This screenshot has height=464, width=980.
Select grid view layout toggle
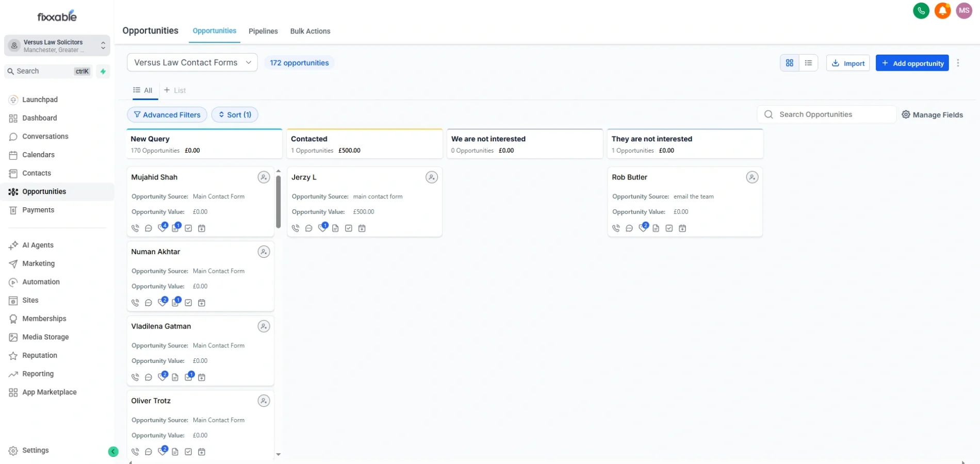(x=790, y=62)
